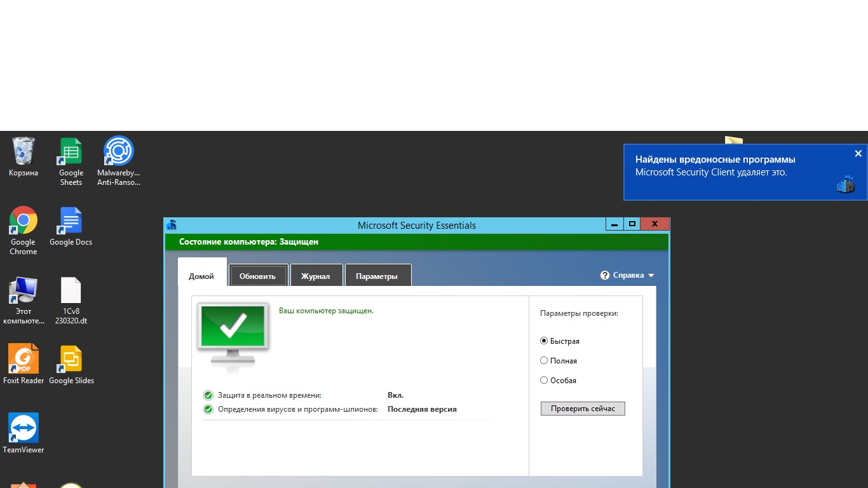
Task: Click the 'Microsoft Security Client удаляет это' text
Action: [x=711, y=172]
